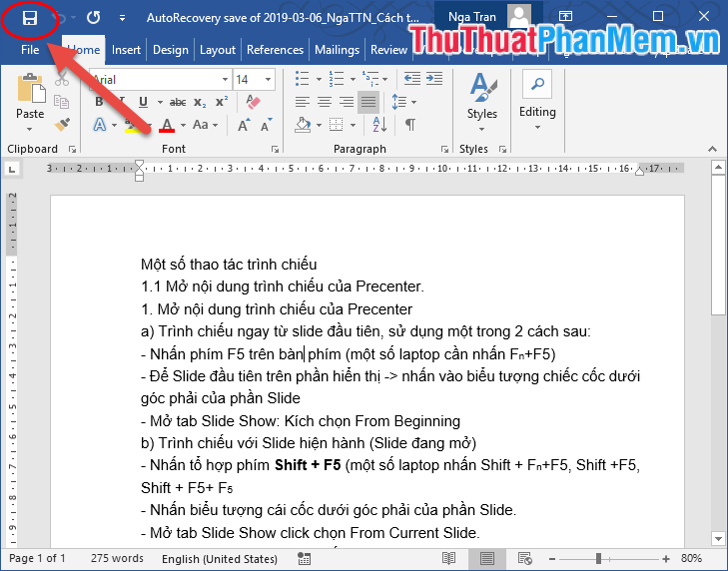Click the Page 1 of 1 indicator
Image resolution: width=728 pixels, height=571 pixels.
tap(37, 558)
